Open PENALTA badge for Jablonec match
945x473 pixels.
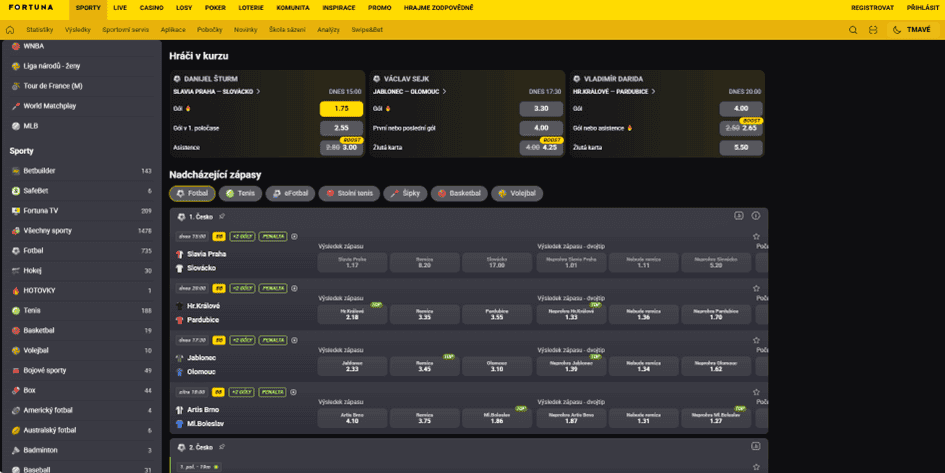[x=272, y=340]
